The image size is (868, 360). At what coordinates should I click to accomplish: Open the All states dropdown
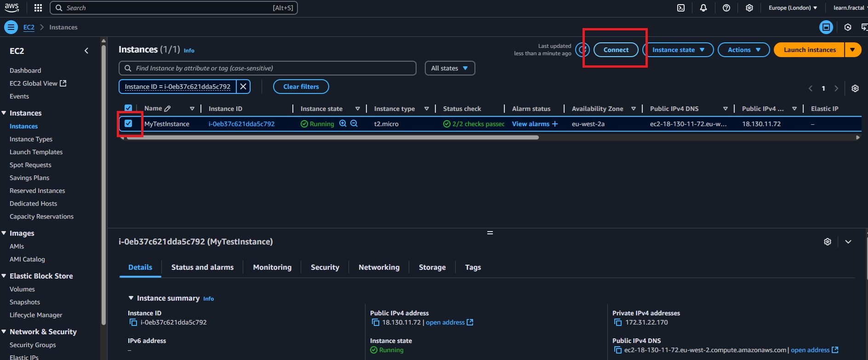(450, 68)
